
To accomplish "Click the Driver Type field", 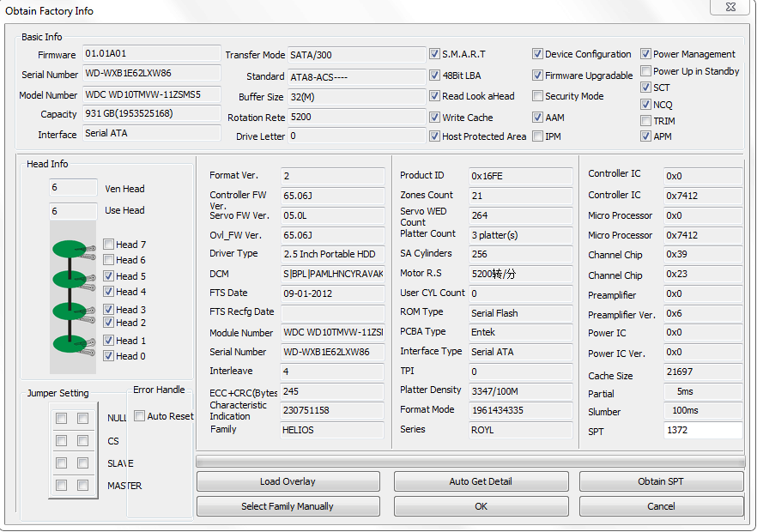I will pos(333,254).
